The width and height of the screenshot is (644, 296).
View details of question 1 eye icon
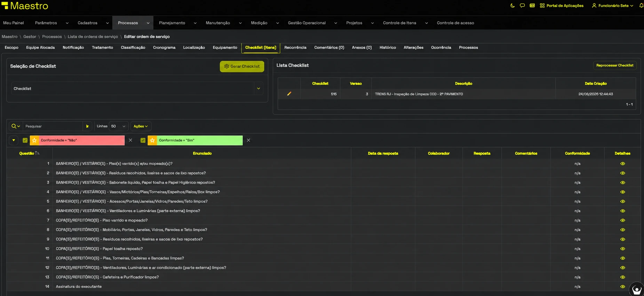tap(622, 164)
